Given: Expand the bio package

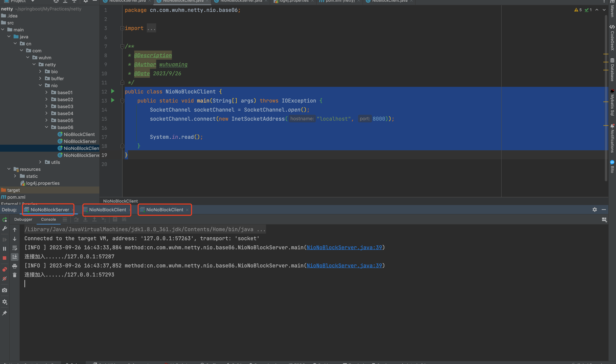Looking at the screenshot, I should point(40,72).
